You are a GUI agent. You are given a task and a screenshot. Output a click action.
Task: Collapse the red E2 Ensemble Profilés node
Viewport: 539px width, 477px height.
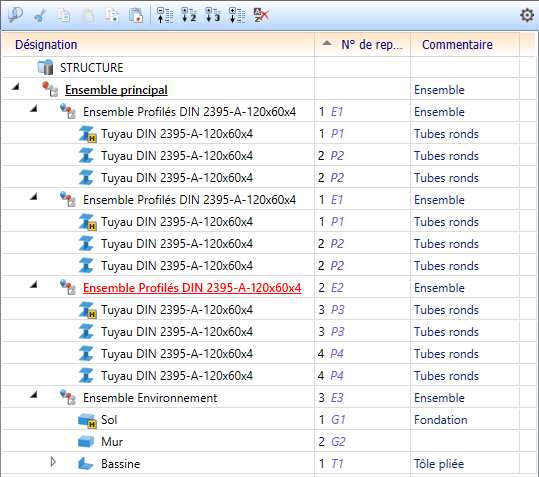pos(33,285)
